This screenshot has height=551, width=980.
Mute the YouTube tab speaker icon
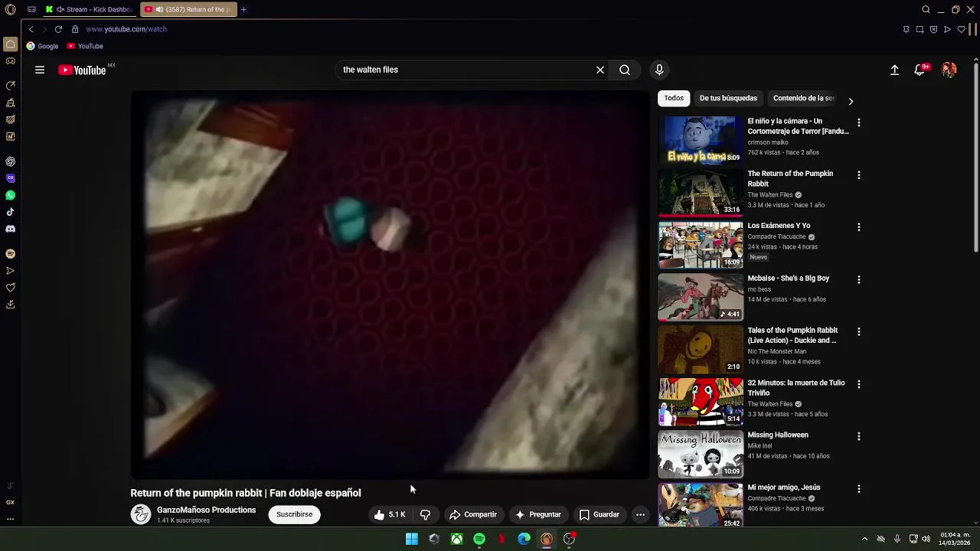tap(159, 9)
